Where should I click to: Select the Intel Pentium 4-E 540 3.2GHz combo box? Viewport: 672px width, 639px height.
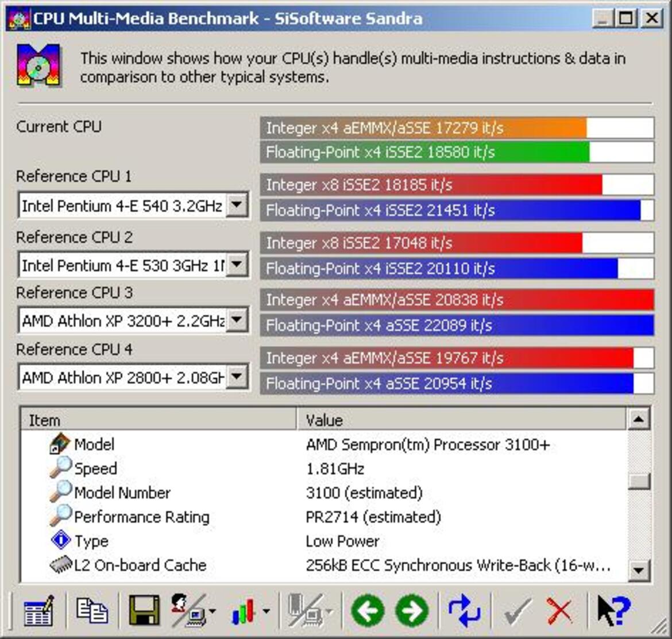133,206
